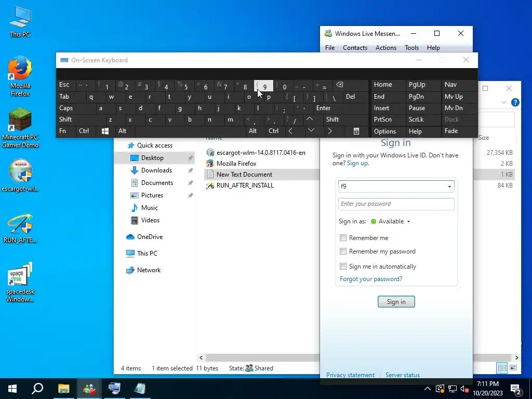Toggle the left Shift key

[65, 119]
